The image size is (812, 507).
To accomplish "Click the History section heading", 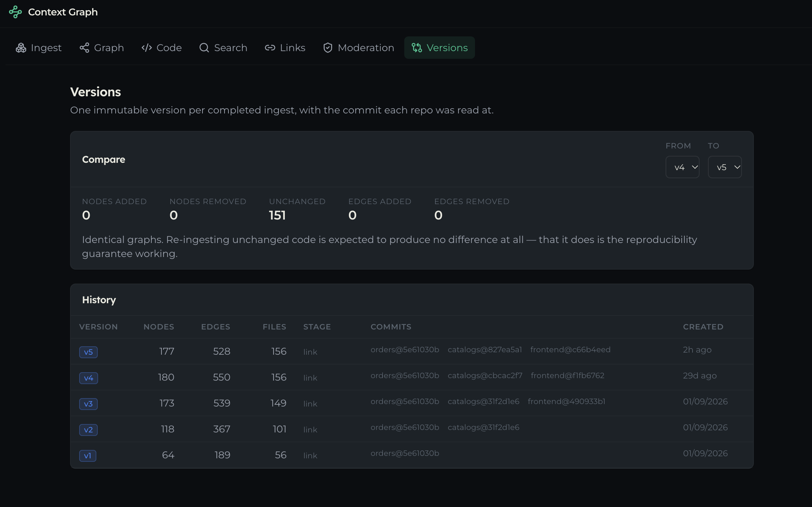I will [99, 300].
